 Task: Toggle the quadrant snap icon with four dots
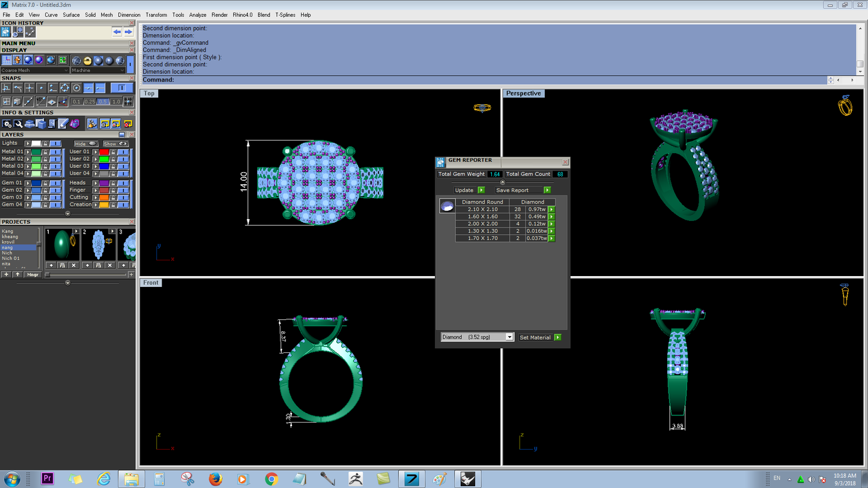(x=64, y=88)
